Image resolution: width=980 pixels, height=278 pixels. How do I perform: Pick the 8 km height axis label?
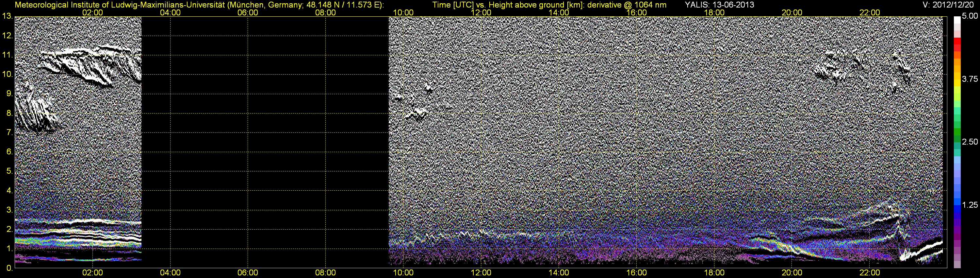point(9,113)
